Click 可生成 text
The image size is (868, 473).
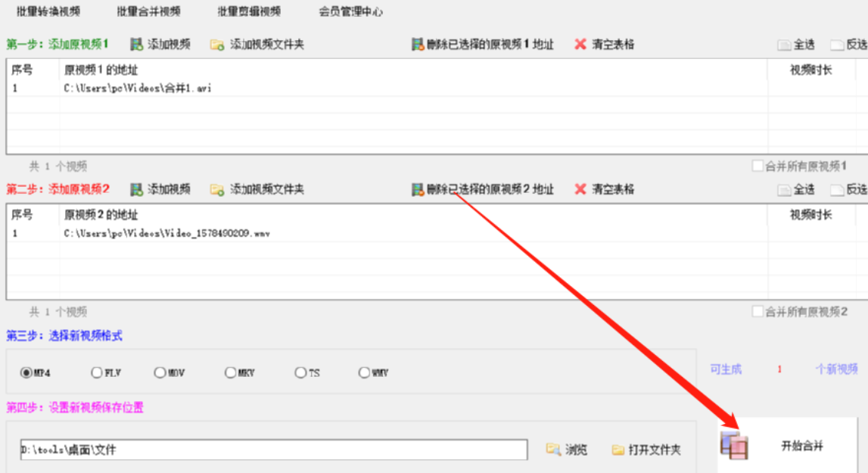[x=726, y=369]
